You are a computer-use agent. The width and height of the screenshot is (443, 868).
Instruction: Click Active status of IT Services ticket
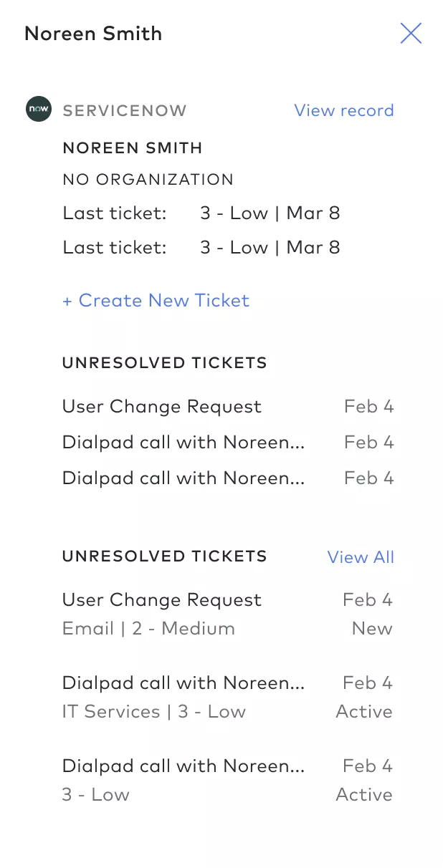pos(364,712)
